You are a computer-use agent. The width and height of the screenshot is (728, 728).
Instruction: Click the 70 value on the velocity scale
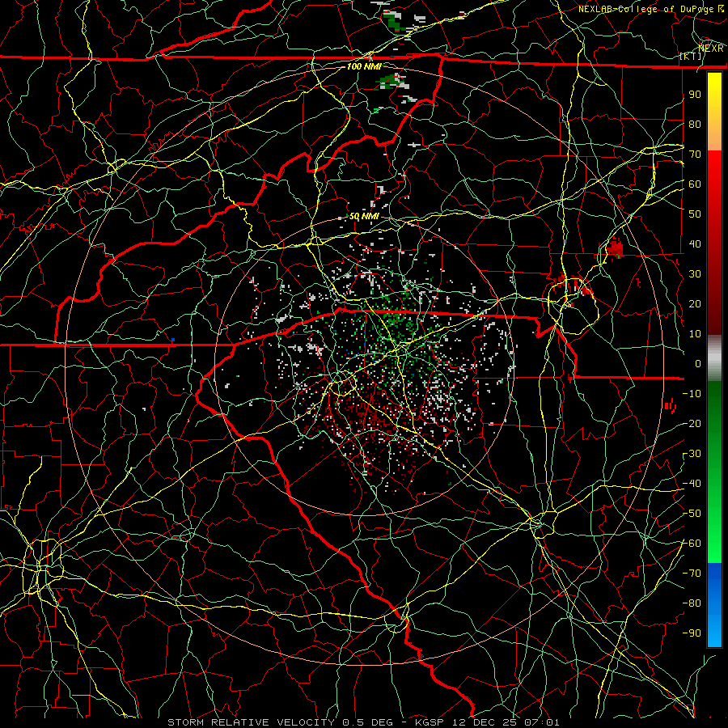(695, 154)
